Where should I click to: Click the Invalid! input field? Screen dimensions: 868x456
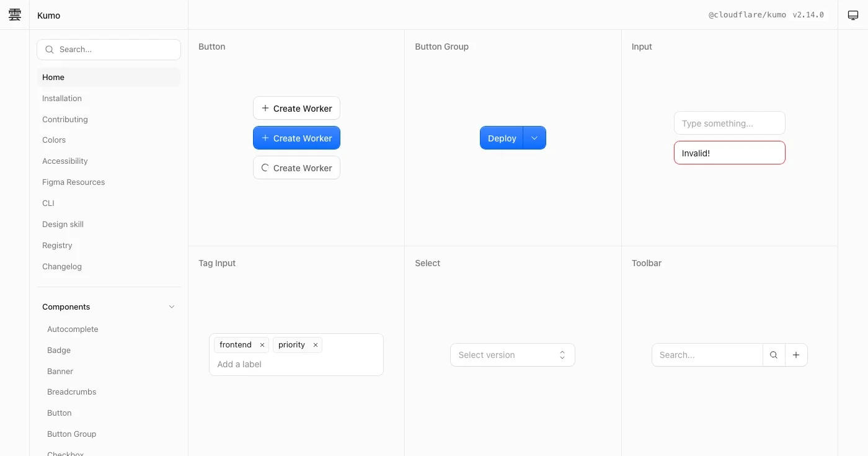[729, 153]
